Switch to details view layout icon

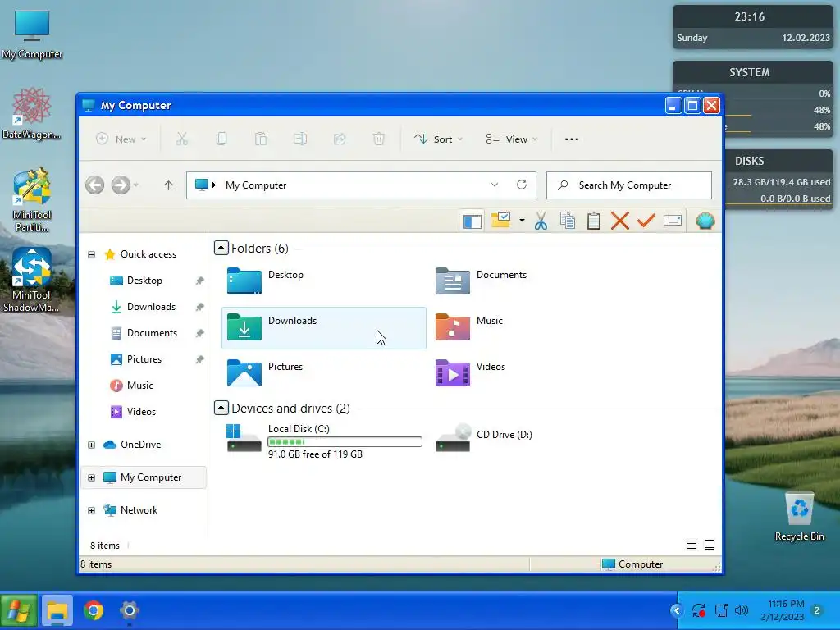tap(691, 545)
